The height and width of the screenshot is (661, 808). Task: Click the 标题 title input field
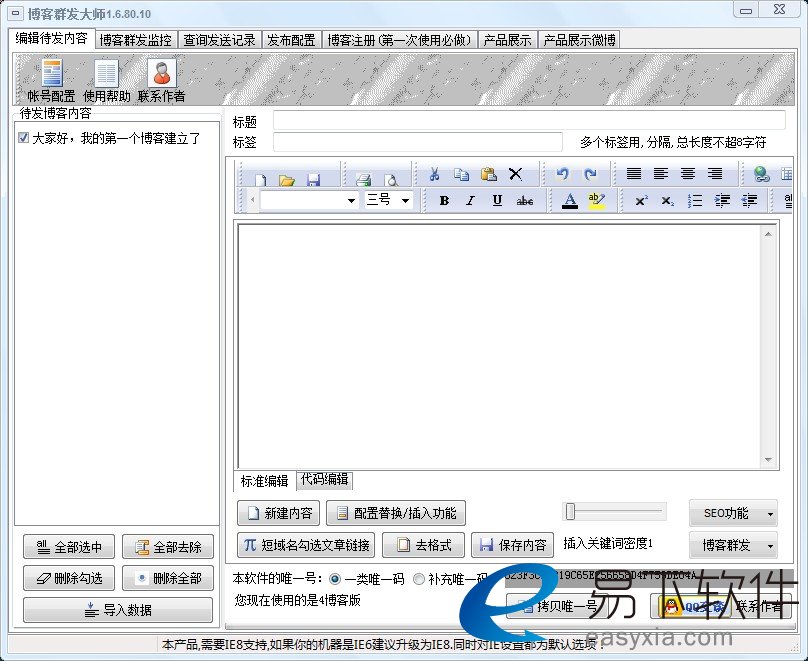point(529,120)
